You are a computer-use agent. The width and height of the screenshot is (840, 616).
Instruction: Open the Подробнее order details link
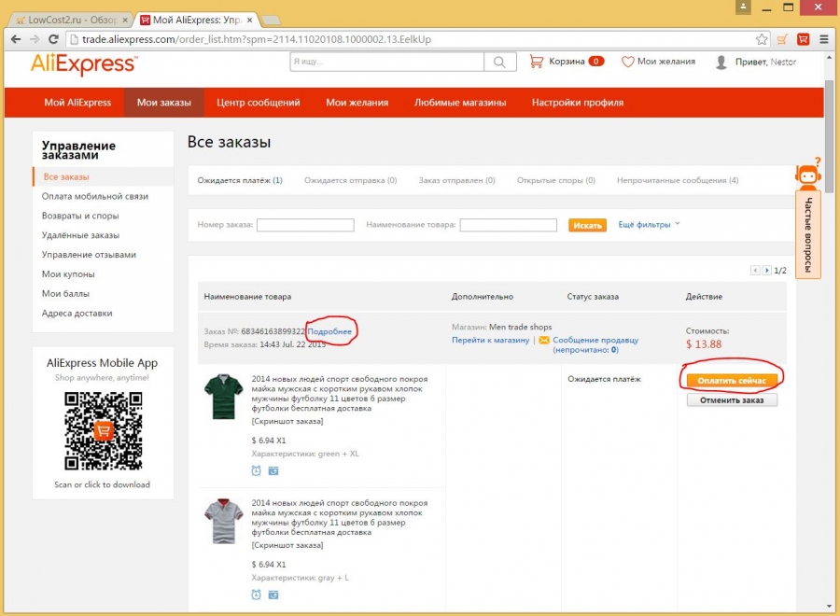(x=329, y=331)
